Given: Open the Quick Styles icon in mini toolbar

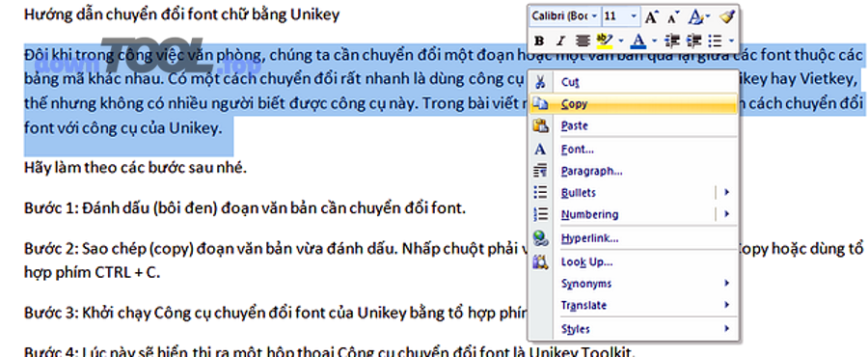Looking at the screenshot, I should (695, 17).
